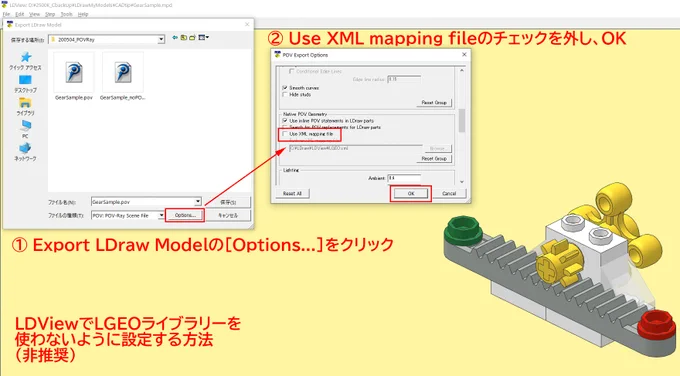This screenshot has height=376, width=680.
Task: Click the Browse... button
Action: (x=437, y=148)
